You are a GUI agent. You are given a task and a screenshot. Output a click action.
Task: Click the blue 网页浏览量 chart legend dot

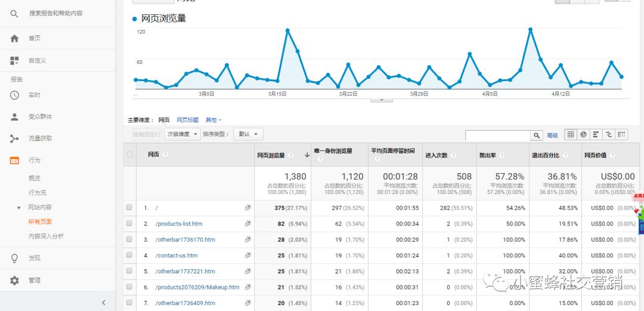coord(134,19)
